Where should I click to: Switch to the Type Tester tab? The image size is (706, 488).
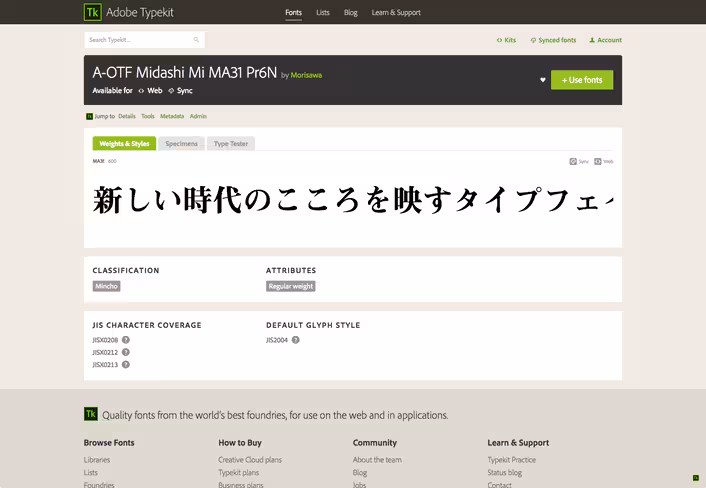(231, 144)
